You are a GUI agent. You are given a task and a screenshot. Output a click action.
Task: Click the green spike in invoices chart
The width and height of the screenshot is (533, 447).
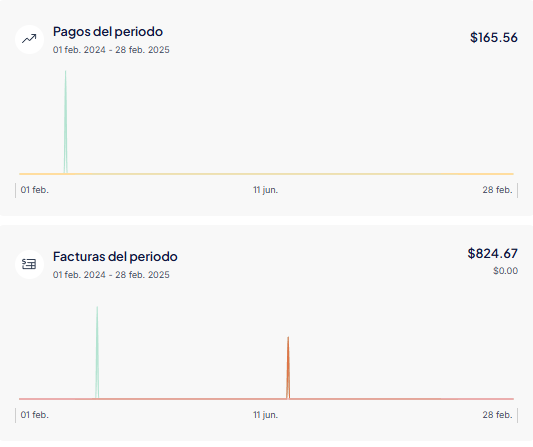point(97,353)
